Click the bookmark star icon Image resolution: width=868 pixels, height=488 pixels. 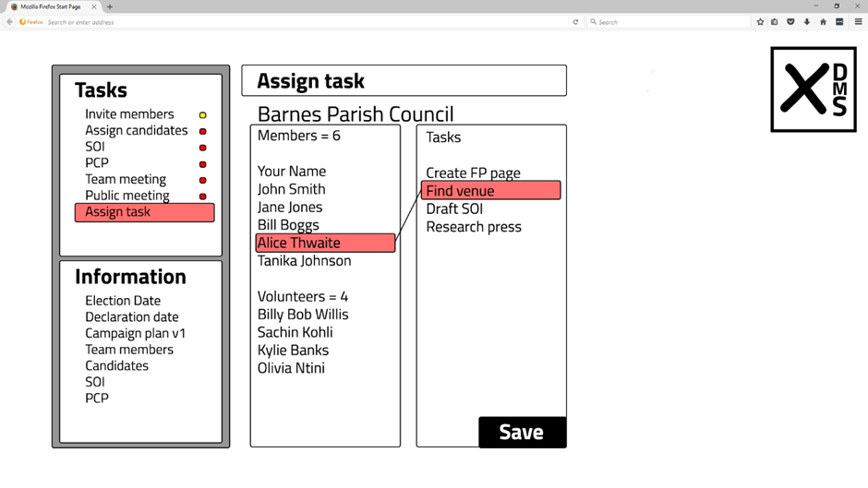760,22
